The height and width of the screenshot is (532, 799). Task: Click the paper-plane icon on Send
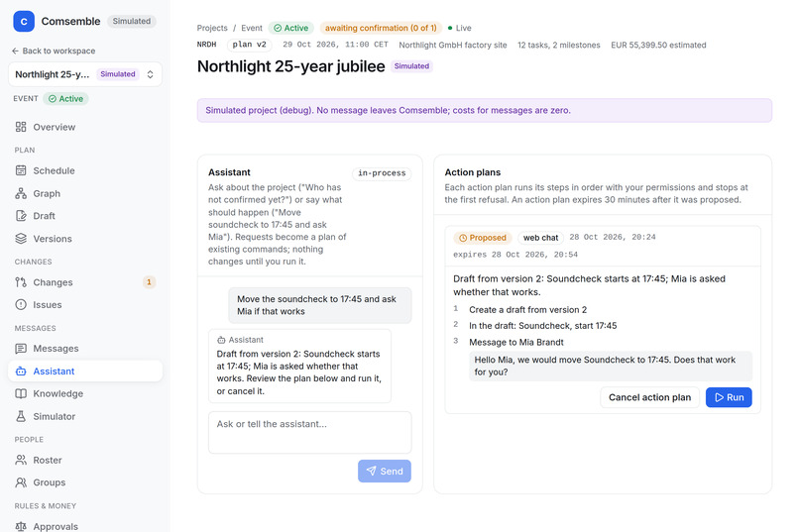371,471
